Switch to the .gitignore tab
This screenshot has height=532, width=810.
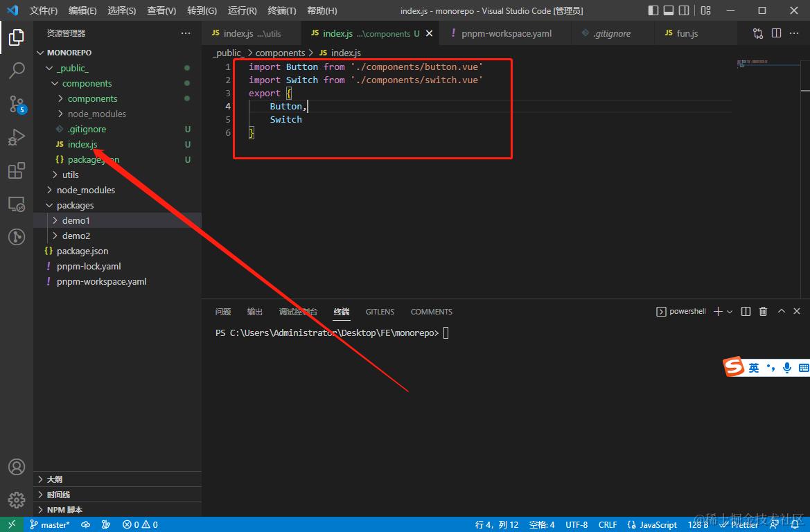point(612,33)
